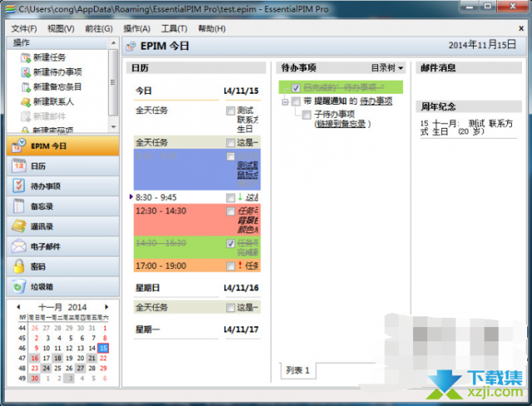Close the inner document with the menu bar x

pyautogui.click(x=521, y=29)
